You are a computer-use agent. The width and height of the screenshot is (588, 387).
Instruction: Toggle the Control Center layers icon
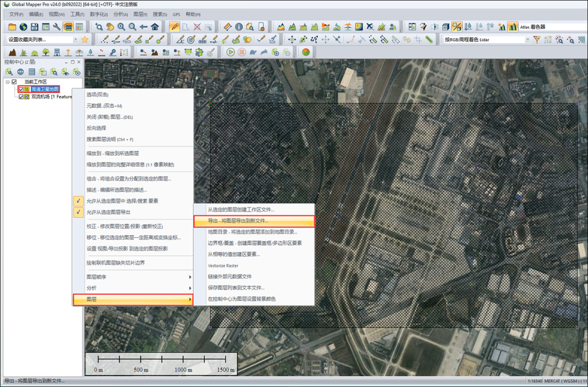point(68,27)
